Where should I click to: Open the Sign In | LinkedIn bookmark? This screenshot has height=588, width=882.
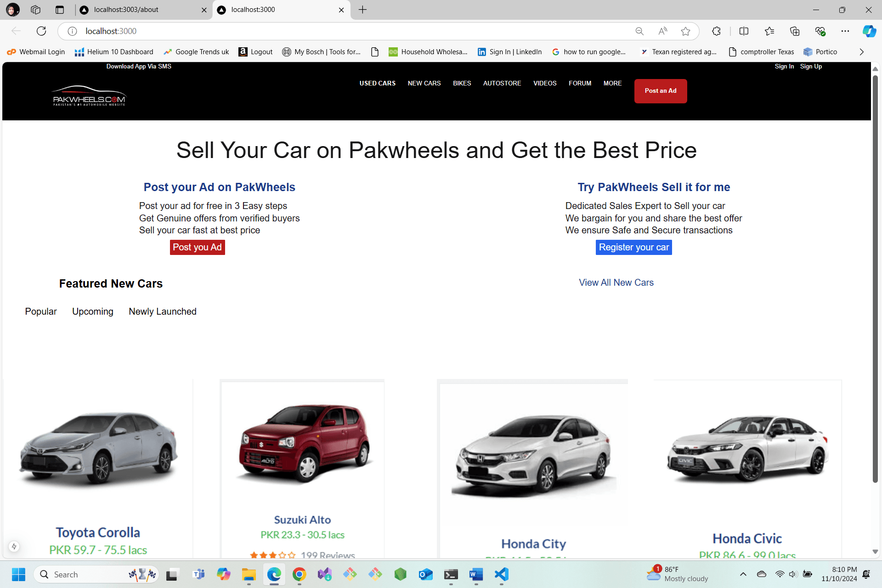(509, 52)
